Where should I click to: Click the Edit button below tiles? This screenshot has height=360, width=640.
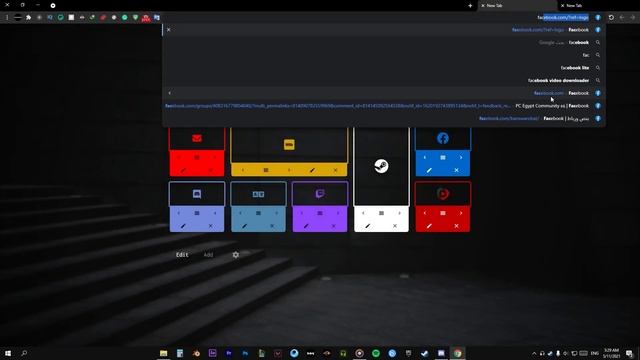pos(182,255)
